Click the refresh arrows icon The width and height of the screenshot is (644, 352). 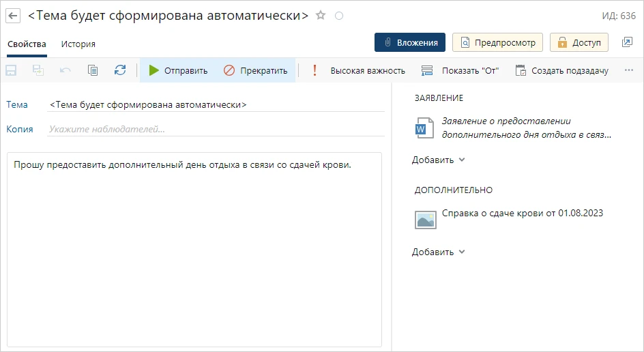click(120, 70)
